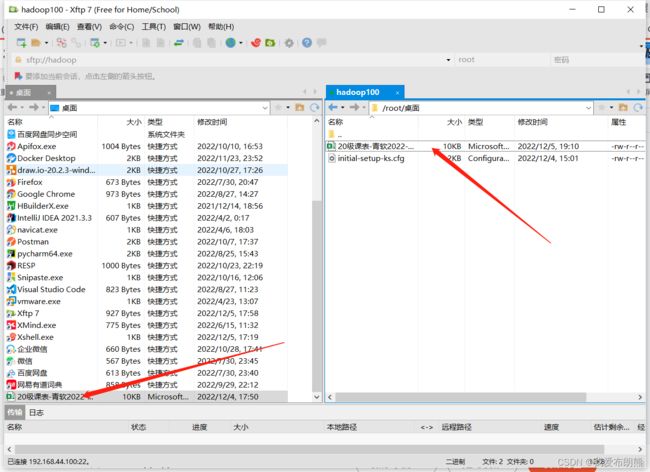Select pycharm64.exe in local list

(147, 254)
